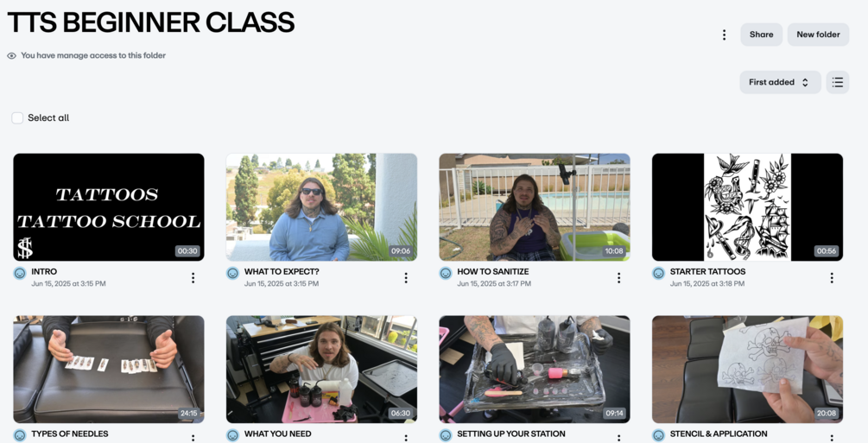Image resolution: width=868 pixels, height=443 pixels.
Task: Expand the First added sort dropdown
Action: 780,83
